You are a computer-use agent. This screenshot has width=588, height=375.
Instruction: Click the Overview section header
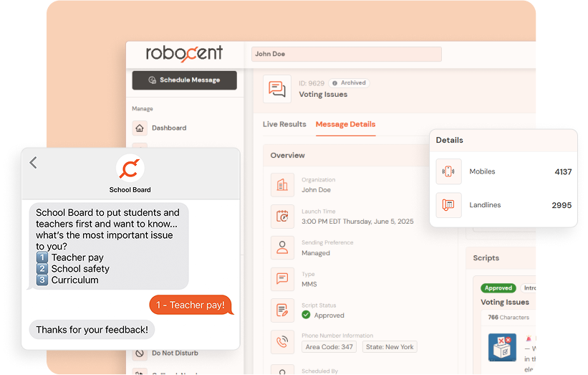click(288, 156)
